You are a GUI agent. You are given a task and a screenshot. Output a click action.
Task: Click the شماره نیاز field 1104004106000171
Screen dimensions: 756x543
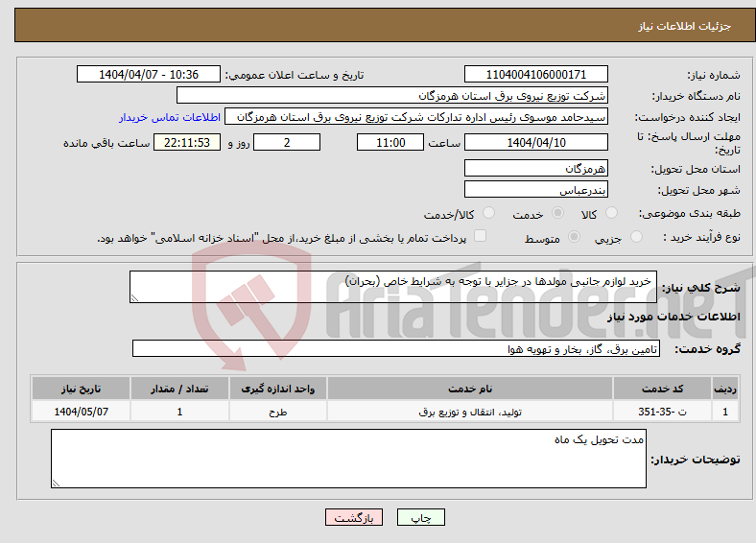click(x=535, y=74)
